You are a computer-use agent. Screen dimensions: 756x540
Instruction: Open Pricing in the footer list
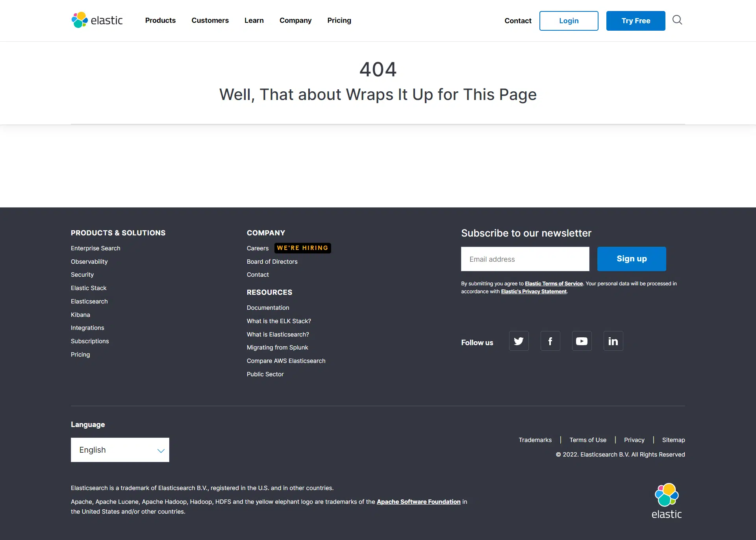(80, 355)
